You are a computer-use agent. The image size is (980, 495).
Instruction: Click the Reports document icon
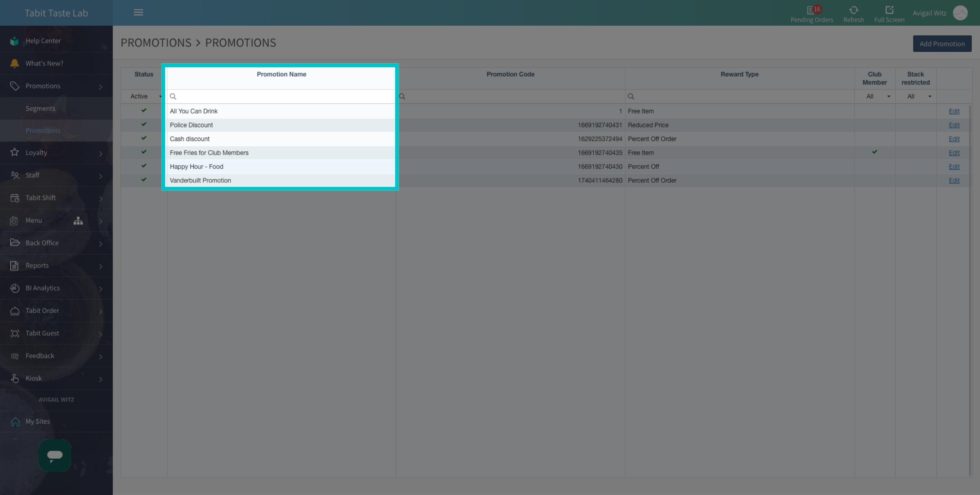pos(15,266)
